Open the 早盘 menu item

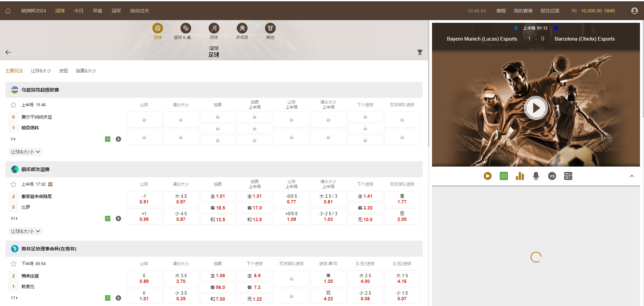pyautogui.click(x=97, y=11)
